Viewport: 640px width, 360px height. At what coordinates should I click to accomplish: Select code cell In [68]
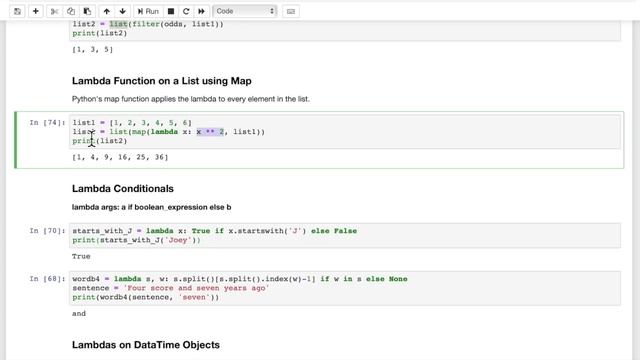tap(344, 288)
